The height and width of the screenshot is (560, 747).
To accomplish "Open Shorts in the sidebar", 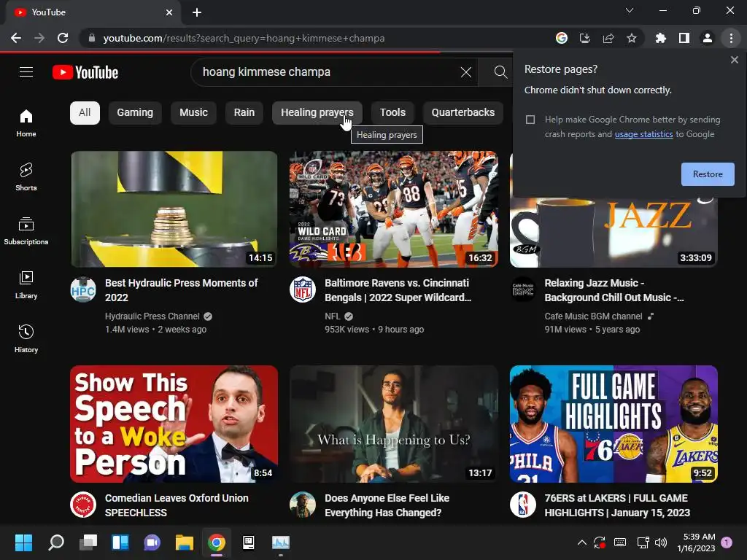I will tap(26, 176).
